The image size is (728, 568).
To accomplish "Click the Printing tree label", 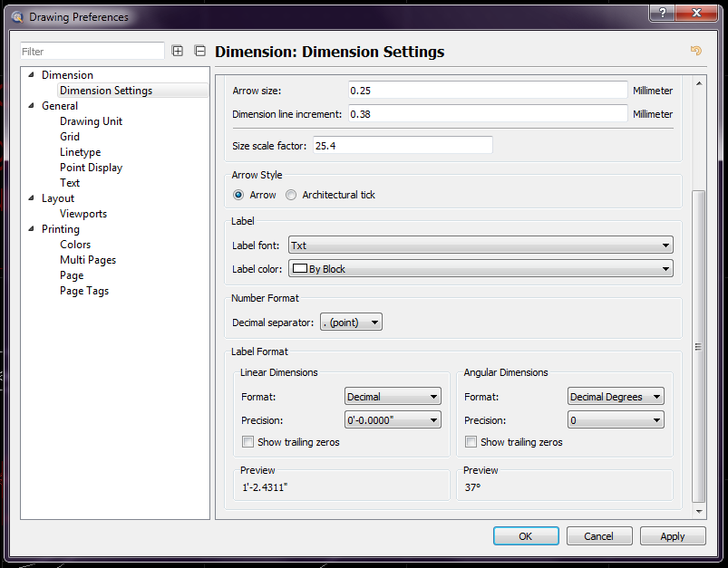I will (x=61, y=229).
